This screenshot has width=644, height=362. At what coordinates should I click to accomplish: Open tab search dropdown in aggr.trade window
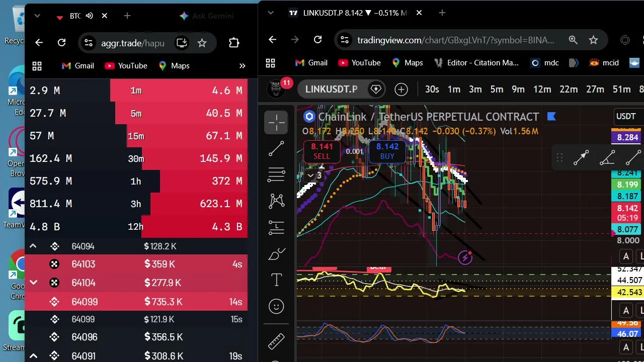[x=37, y=16]
